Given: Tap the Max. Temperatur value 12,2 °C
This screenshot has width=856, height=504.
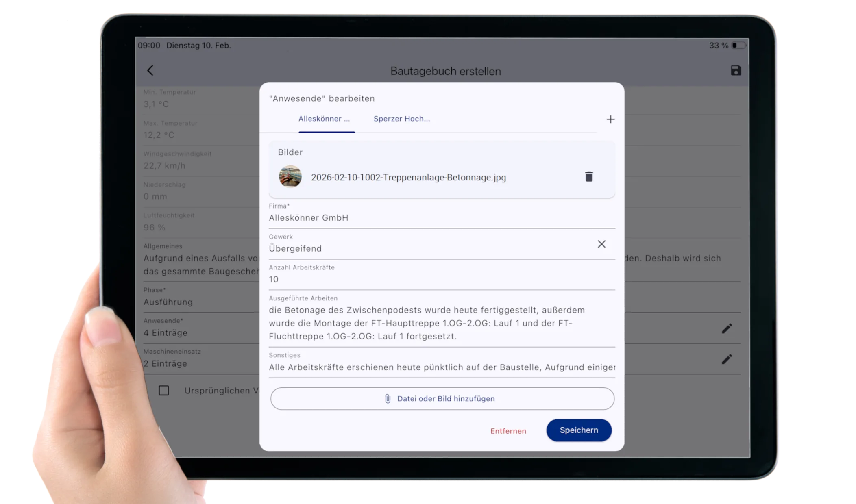Looking at the screenshot, I should tap(159, 135).
